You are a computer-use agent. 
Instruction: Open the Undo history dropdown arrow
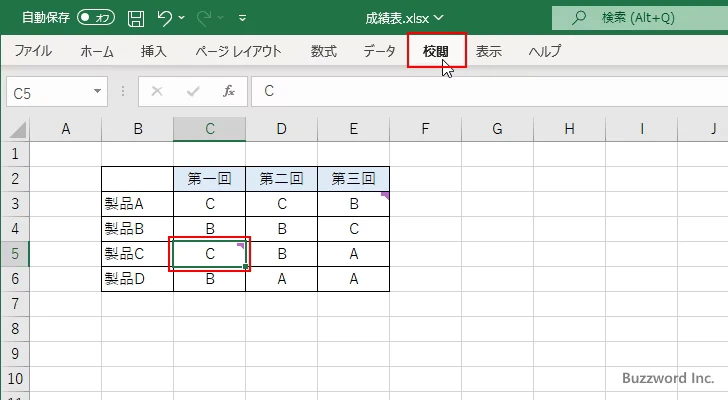click(x=182, y=18)
